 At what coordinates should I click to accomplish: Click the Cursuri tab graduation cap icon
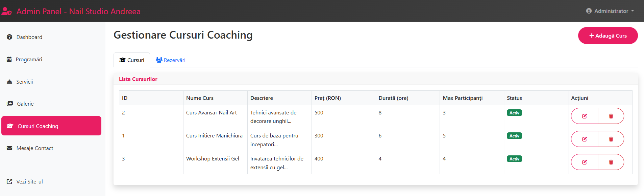point(122,60)
